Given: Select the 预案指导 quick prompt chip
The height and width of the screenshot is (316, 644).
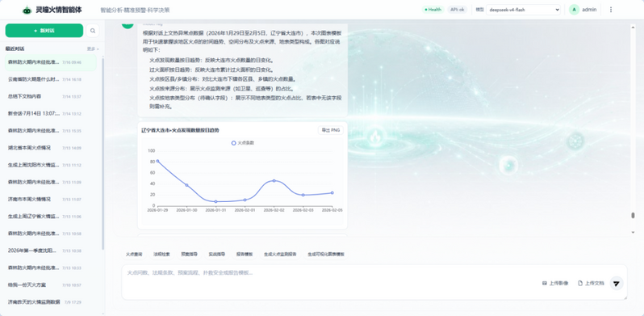Looking at the screenshot, I should tap(189, 255).
